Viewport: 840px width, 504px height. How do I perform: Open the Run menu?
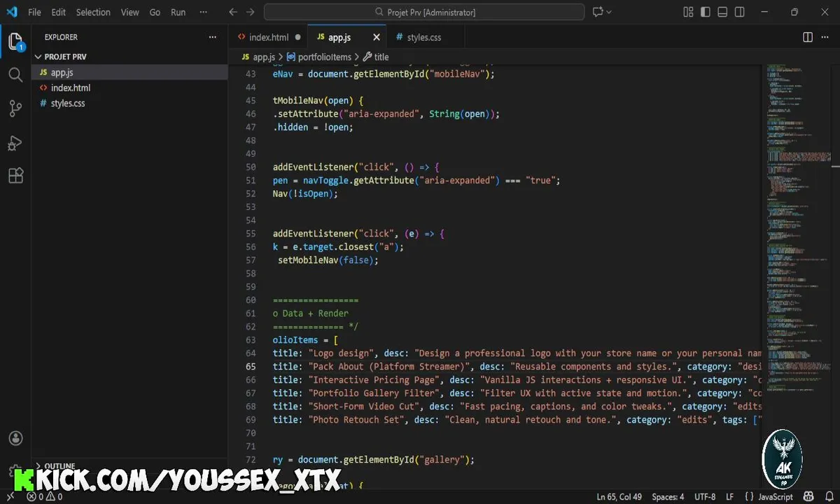click(178, 12)
